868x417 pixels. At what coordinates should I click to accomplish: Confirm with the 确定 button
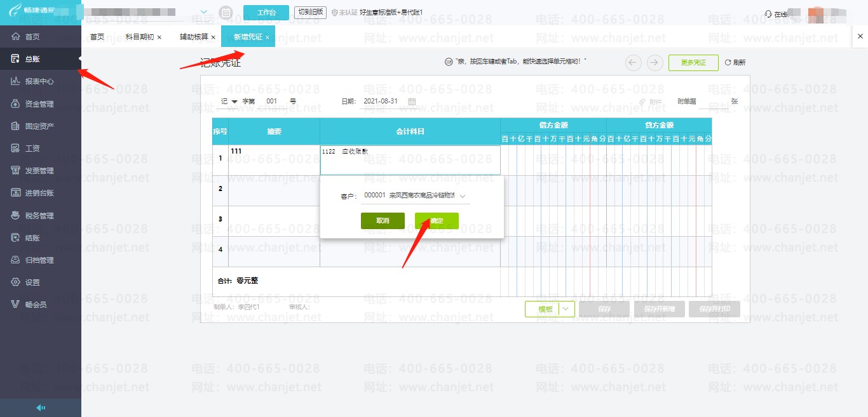coord(437,221)
